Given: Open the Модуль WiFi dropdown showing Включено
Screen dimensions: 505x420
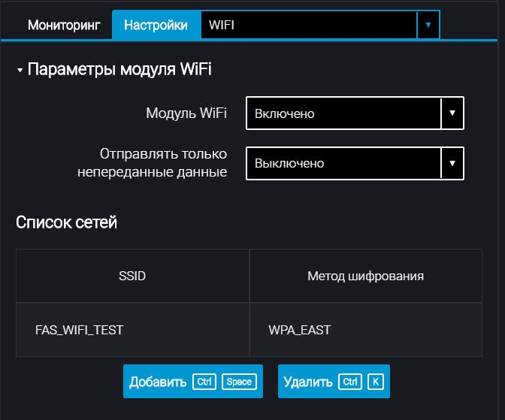Looking at the screenshot, I should tap(355, 113).
